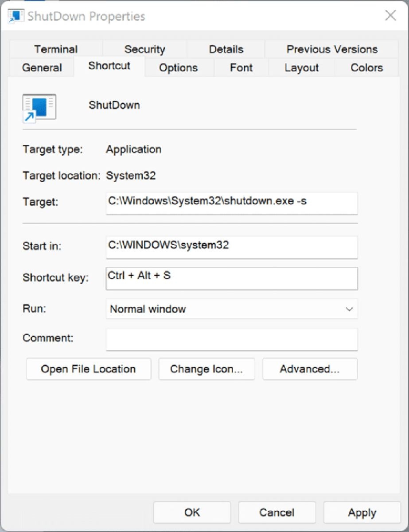
Task: Open the Advanced properties dialog
Action: [310, 369]
